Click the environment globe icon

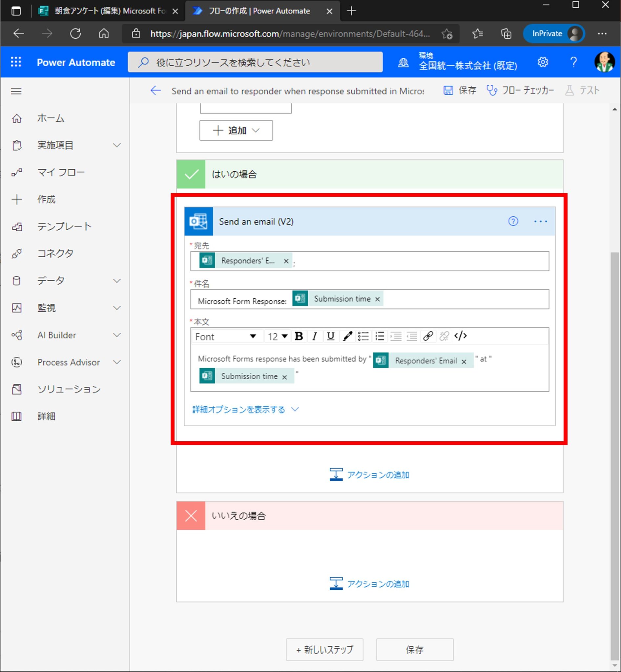(x=403, y=62)
